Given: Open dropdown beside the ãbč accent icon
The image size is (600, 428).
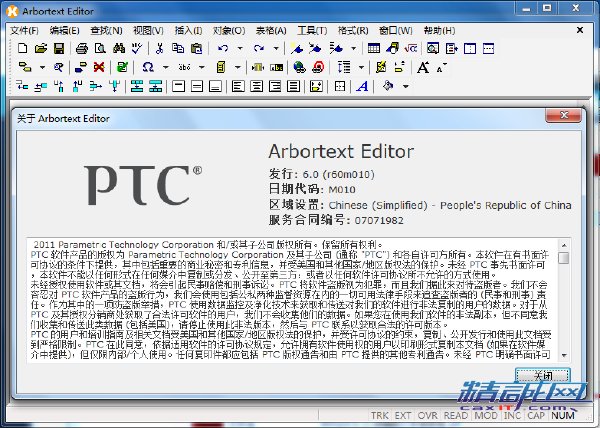Looking at the screenshot, I should [x=202, y=67].
